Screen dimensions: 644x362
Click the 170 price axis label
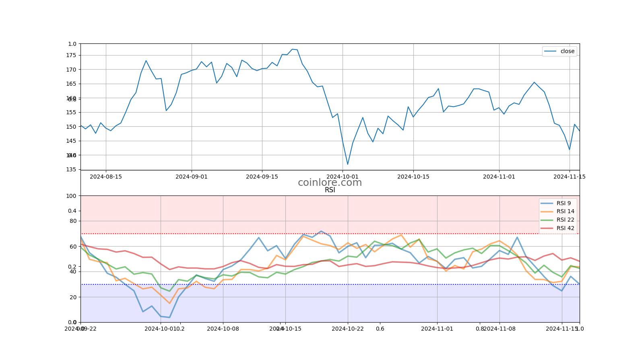71,70
